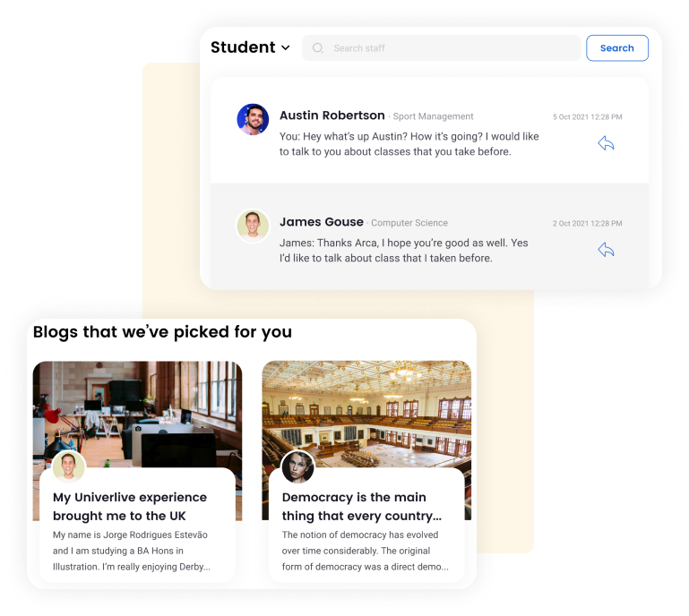This screenshot has height=616, width=689.
Task: Expand the Student dropdown chevron
Action: [x=286, y=47]
